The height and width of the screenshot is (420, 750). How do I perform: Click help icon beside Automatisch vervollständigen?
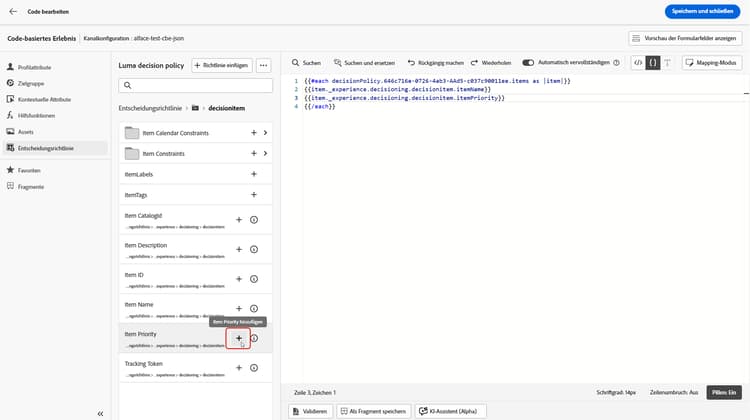tap(616, 63)
